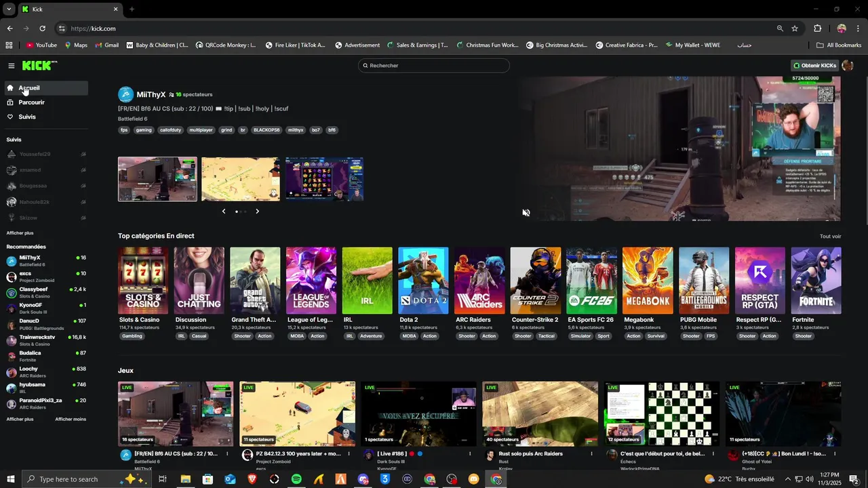Open Brave browser from taskbar
Screen dimensions: 868x488
pos(252,479)
